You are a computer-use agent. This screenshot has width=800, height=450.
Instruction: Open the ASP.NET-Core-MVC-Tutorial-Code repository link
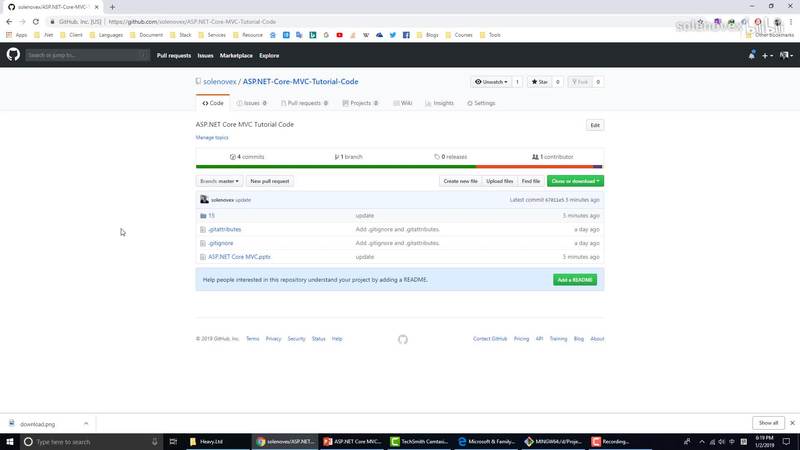300,82
